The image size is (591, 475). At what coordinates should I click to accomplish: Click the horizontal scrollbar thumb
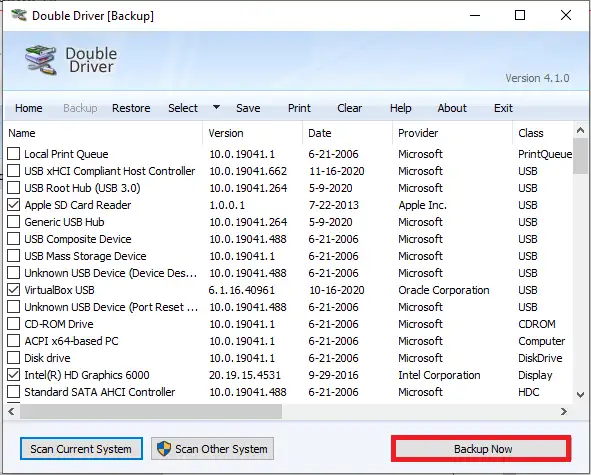(x=151, y=411)
